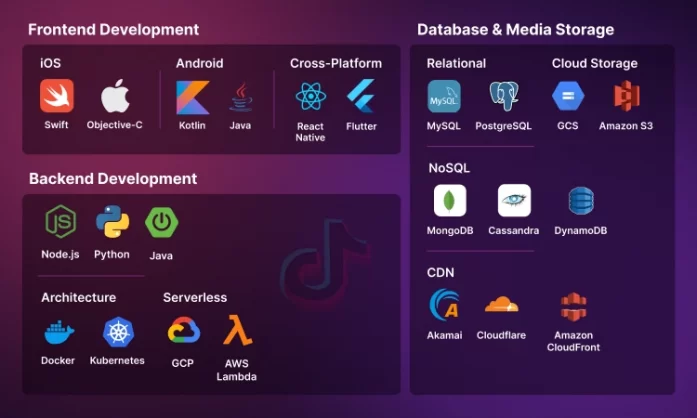The height and width of the screenshot is (418, 697).
Task: Select the 'Android' section label
Action: tap(200, 63)
